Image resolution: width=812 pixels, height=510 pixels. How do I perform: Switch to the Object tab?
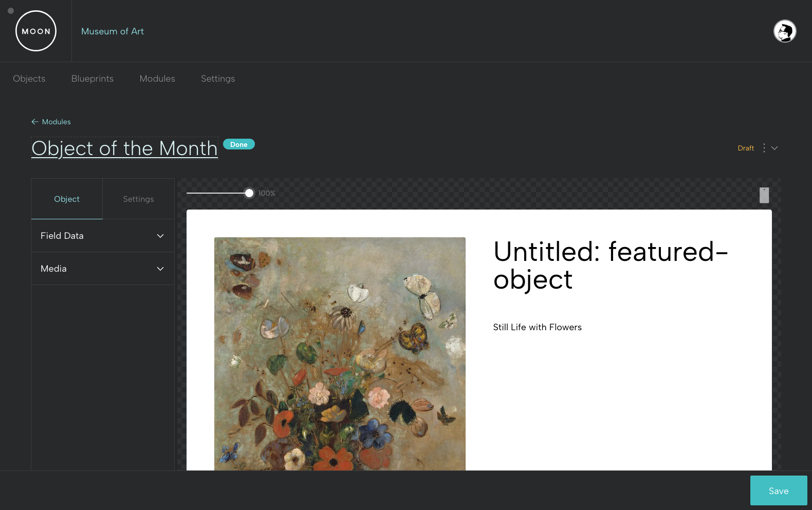(67, 199)
